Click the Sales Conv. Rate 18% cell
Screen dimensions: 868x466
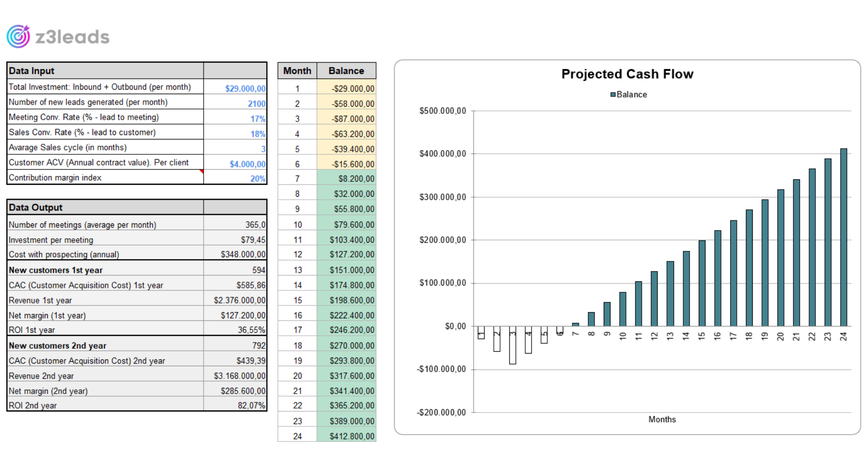[235, 133]
